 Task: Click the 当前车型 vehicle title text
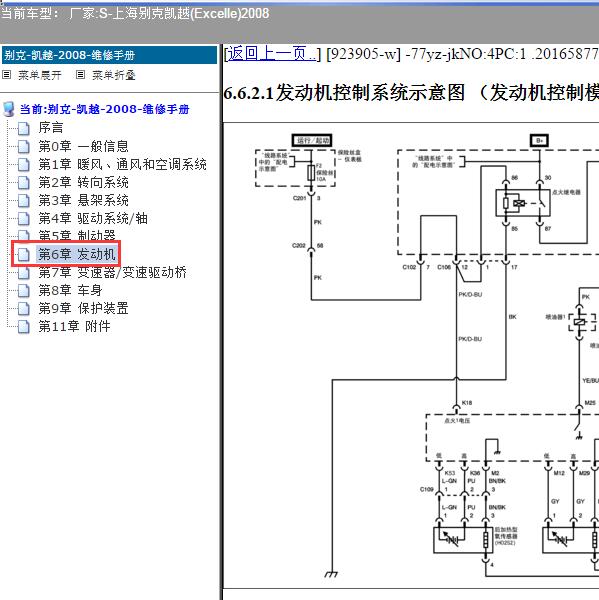(x=135, y=14)
